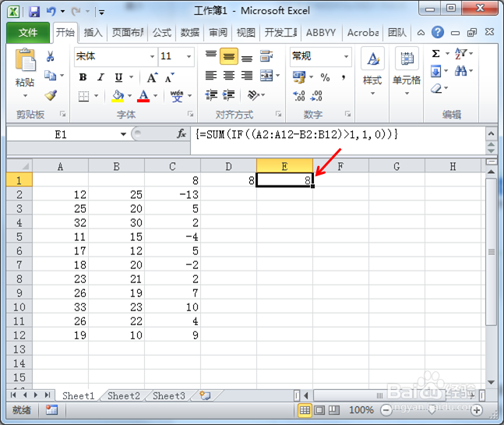Click in the formula bar
This screenshot has height=425, width=504.
tap(338, 140)
